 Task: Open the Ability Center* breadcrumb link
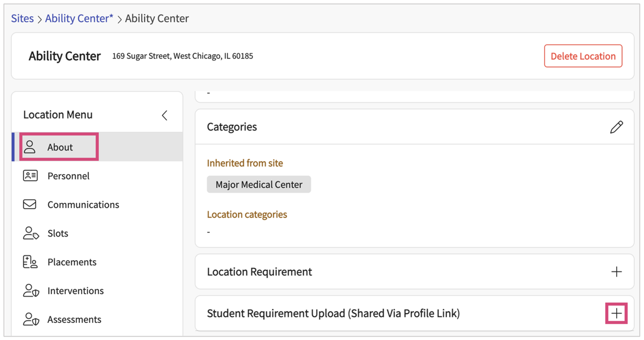click(79, 19)
